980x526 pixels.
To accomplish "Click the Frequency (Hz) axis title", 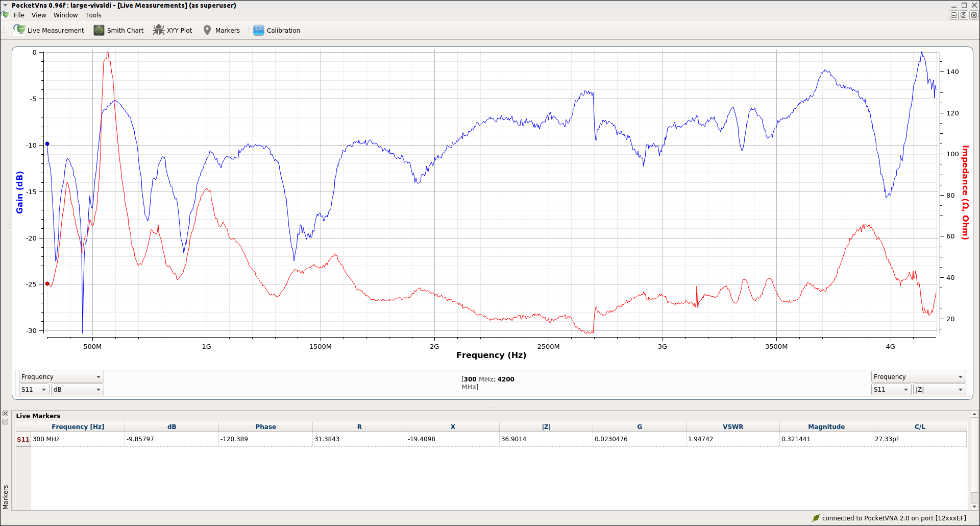I will click(x=491, y=355).
